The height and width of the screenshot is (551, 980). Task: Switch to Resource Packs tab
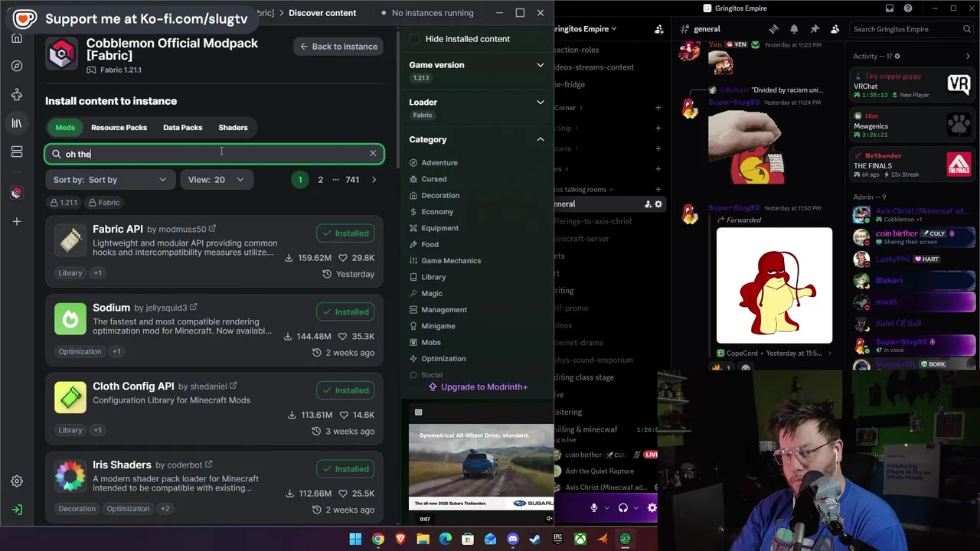tap(119, 128)
